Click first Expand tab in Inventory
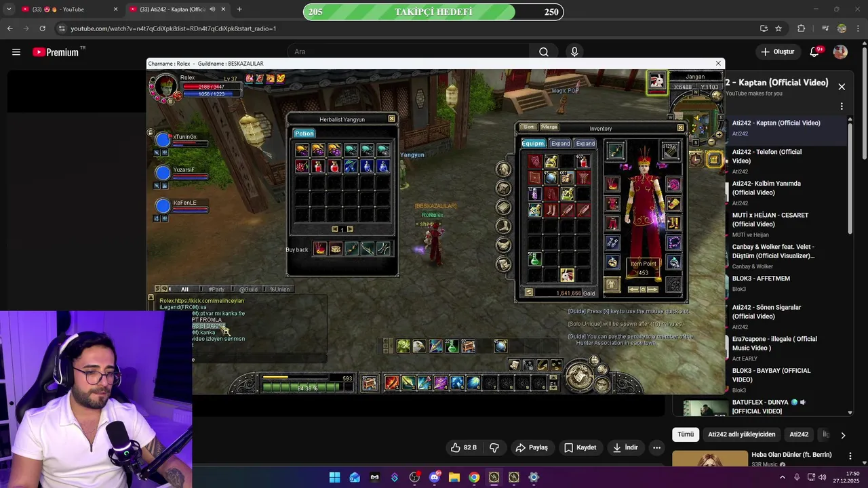The width and height of the screenshot is (868, 488). [560, 143]
